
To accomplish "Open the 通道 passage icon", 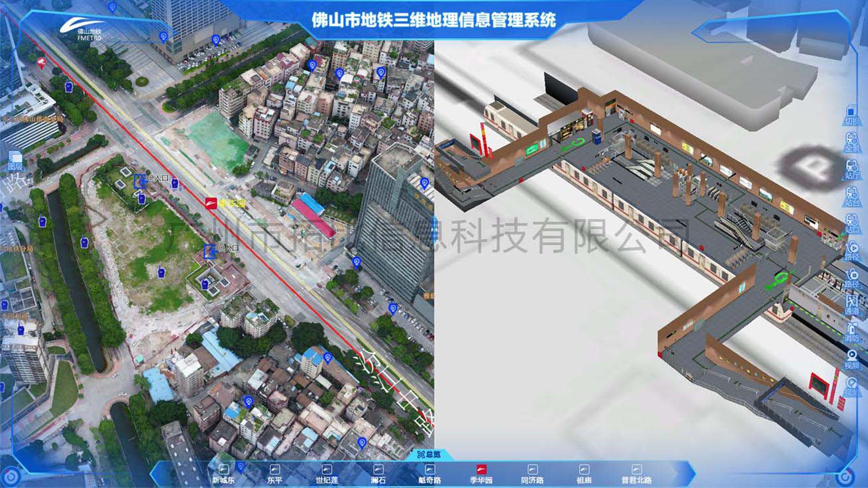I will tap(852, 305).
